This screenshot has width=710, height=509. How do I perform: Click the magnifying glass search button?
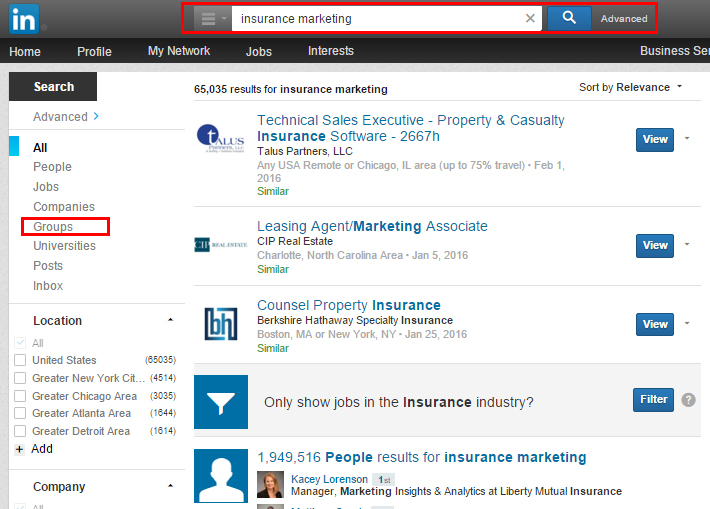569,19
